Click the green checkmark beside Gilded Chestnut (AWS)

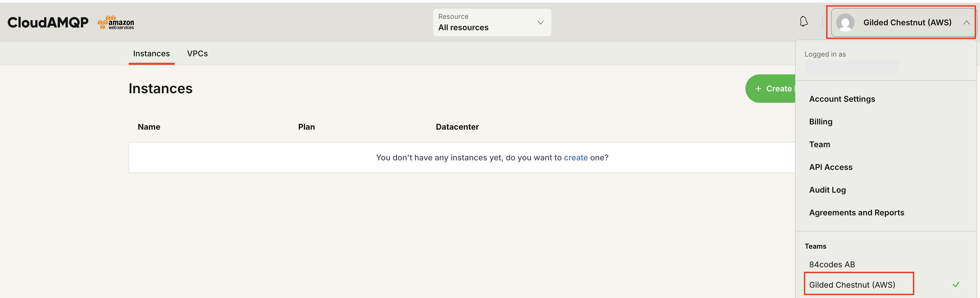956,284
